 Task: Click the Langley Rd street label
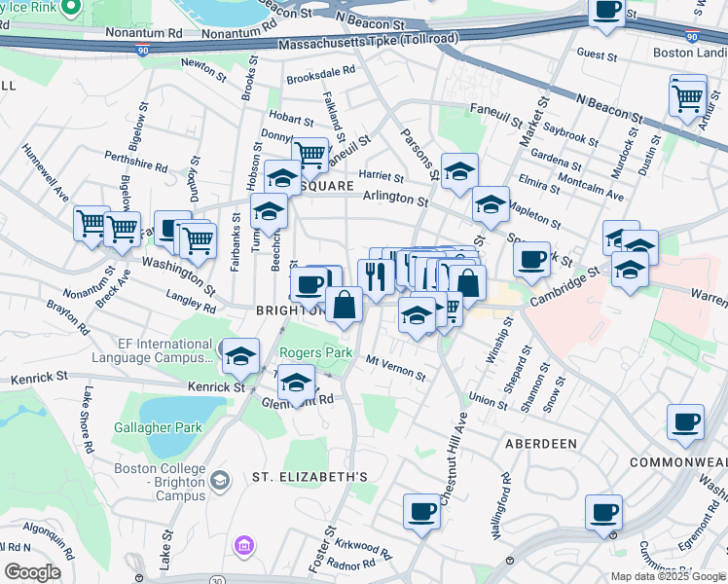click(x=191, y=302)
